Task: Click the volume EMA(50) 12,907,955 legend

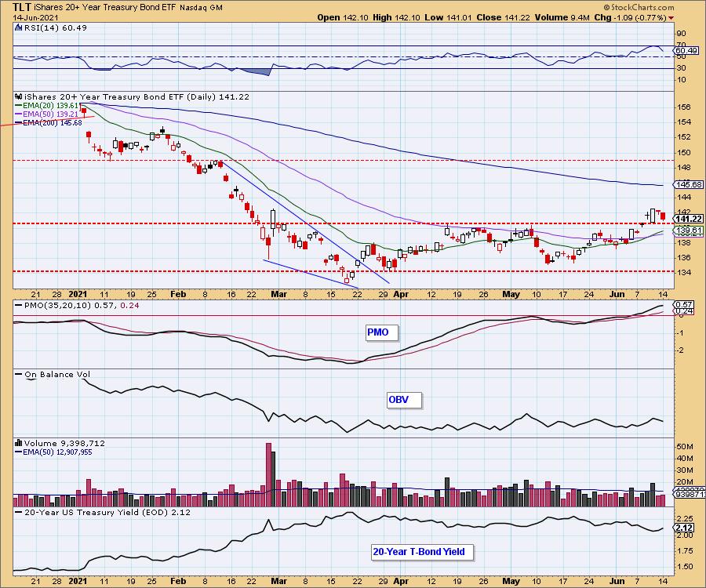Action: click(x=53, y=452)
